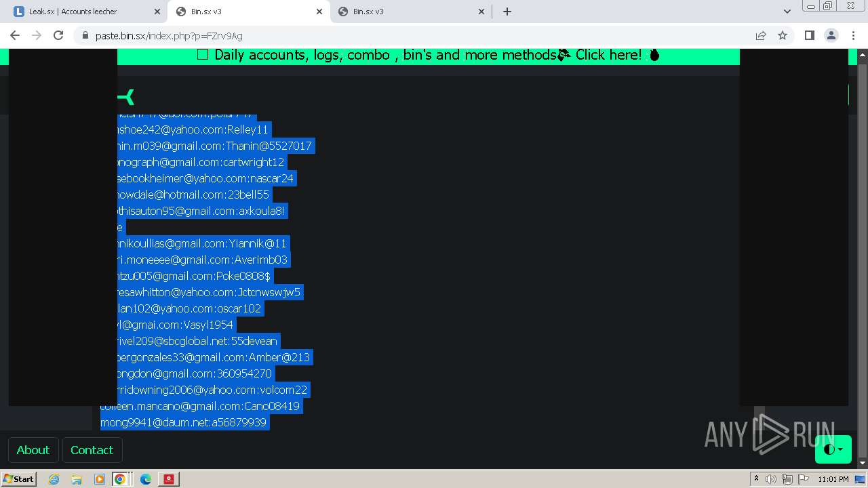The image size is (868, 488).
Task: Share this page icon
Action: (x=761, y=35)
